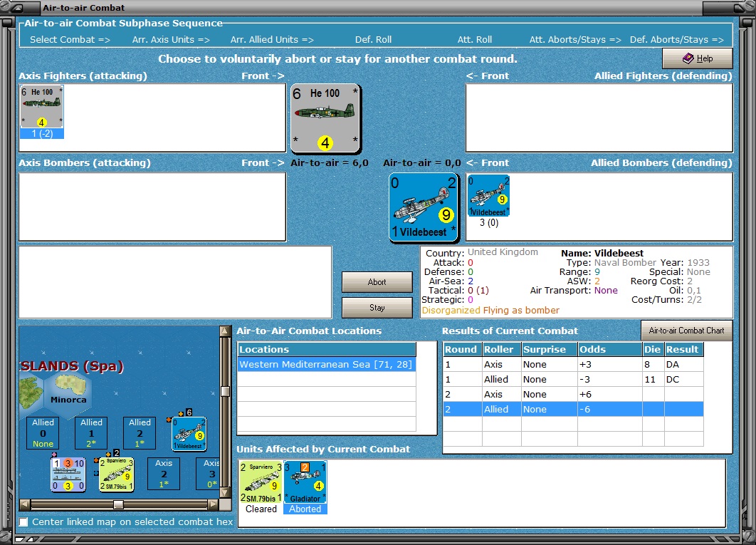Click the Select Combat subphase step

coord(70,40)
